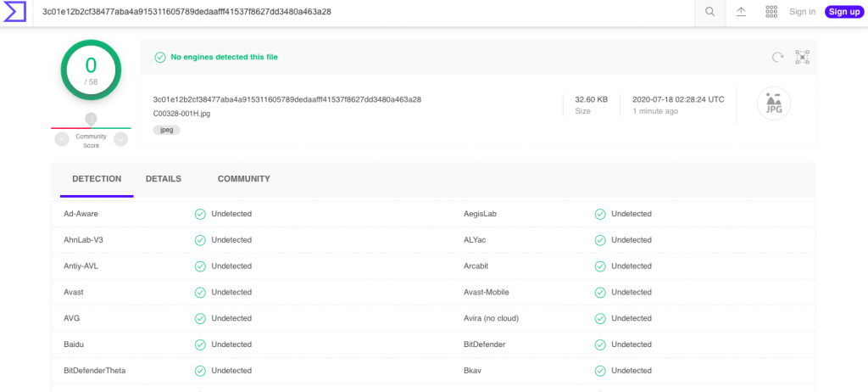
Task: Select the jpeg tag chip
Action: [x=167, y=130]
